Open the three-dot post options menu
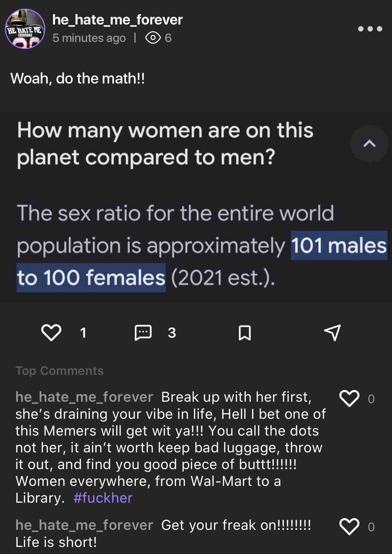This screenshot has height=554, width=392. point(370,29)
